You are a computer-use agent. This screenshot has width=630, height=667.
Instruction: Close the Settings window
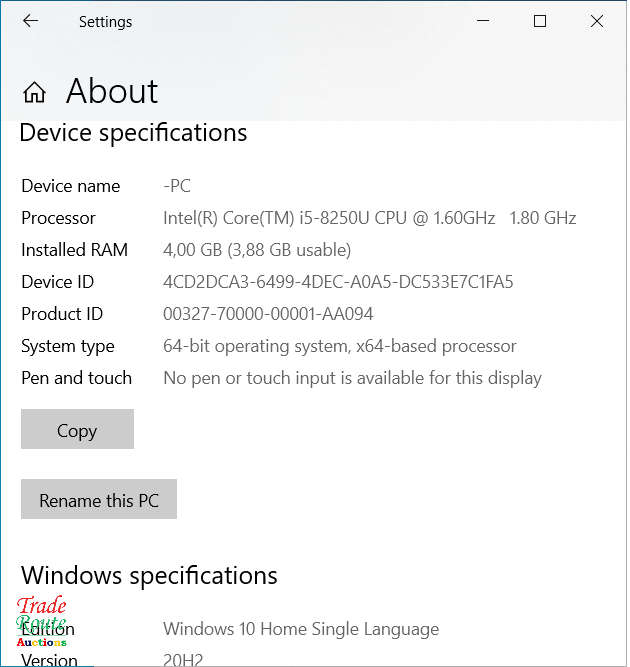(597, 21)
